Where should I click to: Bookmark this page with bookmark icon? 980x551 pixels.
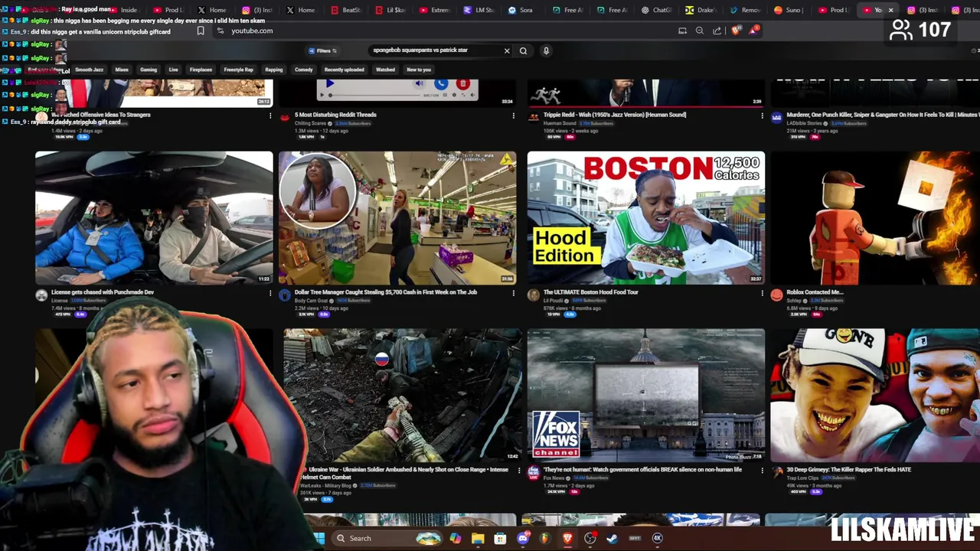tap(201, 31)
